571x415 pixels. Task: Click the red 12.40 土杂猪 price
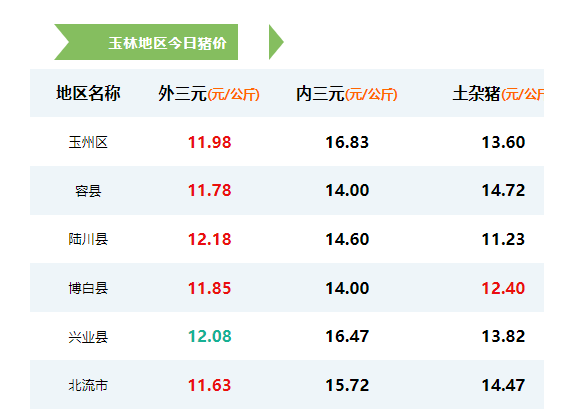(503, 288)
